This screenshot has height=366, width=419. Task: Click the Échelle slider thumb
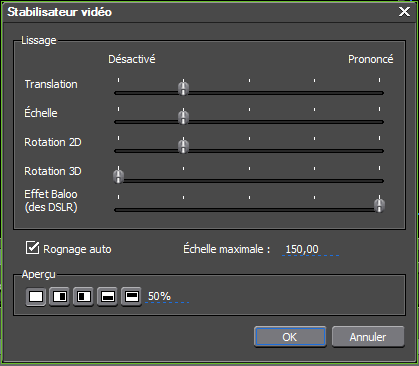tap(183, 117)
